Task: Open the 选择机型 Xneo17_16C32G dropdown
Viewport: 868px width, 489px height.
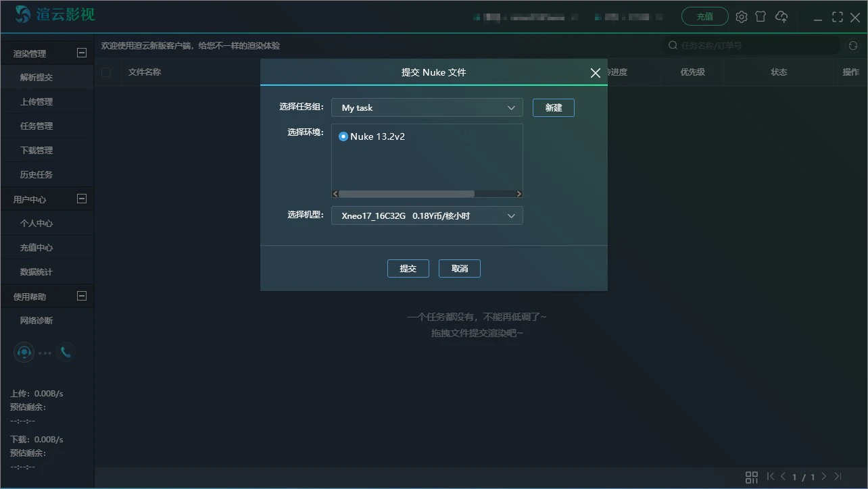Action: pos(427,215)
